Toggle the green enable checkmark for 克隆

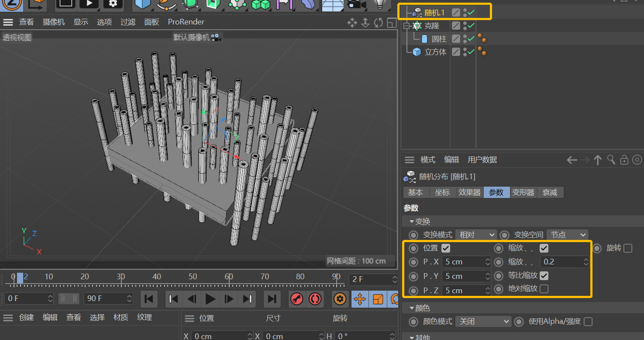(x=471, y=26)
